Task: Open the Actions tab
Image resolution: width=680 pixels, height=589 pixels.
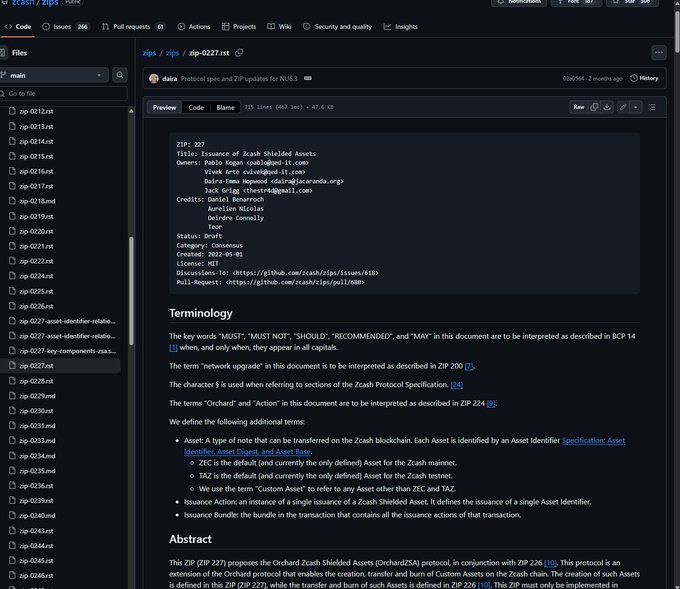Action: (x=194, y=26)
